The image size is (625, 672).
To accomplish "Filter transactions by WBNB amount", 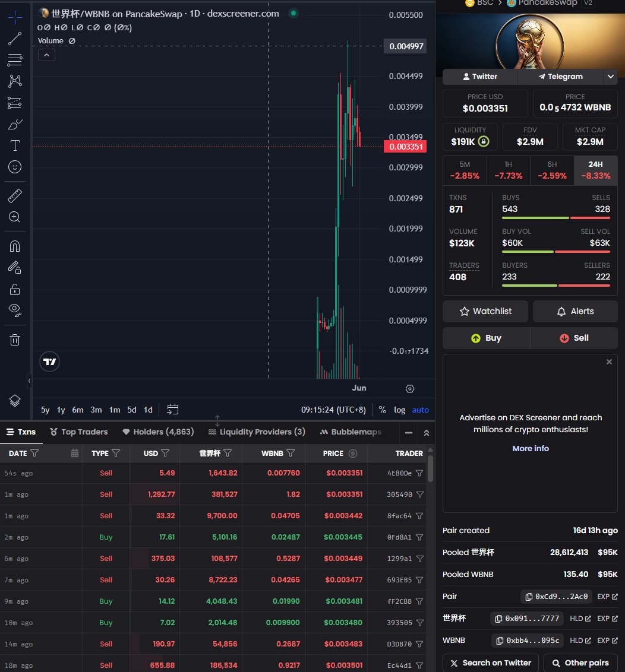I will coord(291,453).
